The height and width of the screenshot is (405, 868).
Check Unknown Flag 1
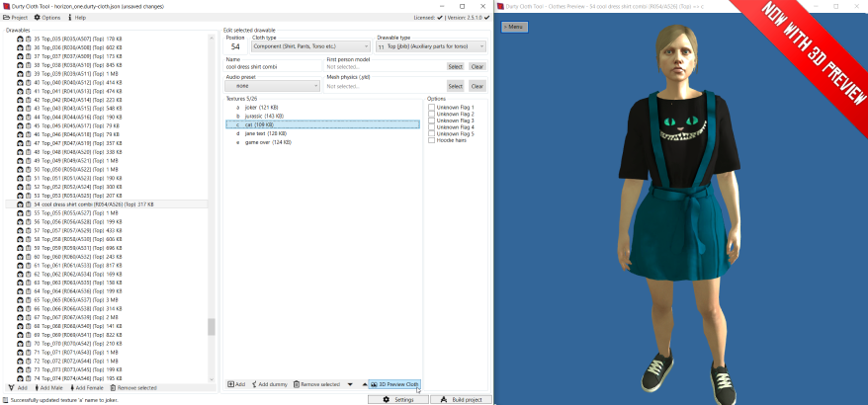(x=431, y=107)
